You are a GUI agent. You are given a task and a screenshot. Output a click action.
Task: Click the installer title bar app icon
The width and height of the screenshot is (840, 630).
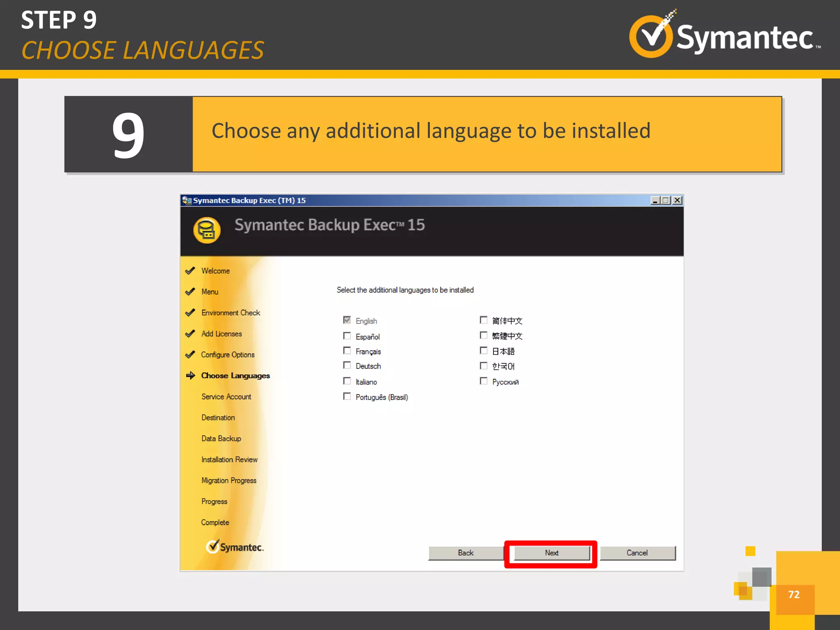(x=187, y=200)
